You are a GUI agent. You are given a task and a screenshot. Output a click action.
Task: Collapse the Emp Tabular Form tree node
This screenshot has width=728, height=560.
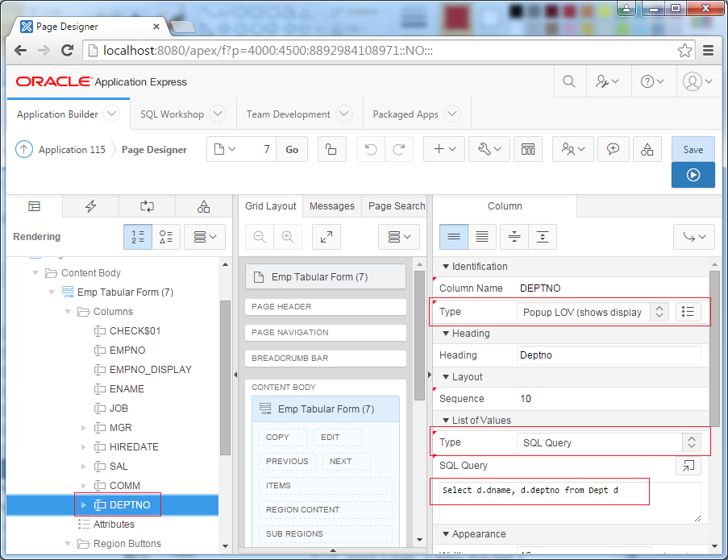[x=52, y=292]
